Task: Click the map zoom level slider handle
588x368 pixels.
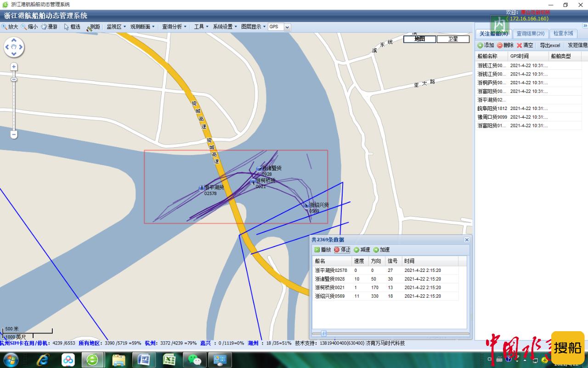Action: coord(14,79)
